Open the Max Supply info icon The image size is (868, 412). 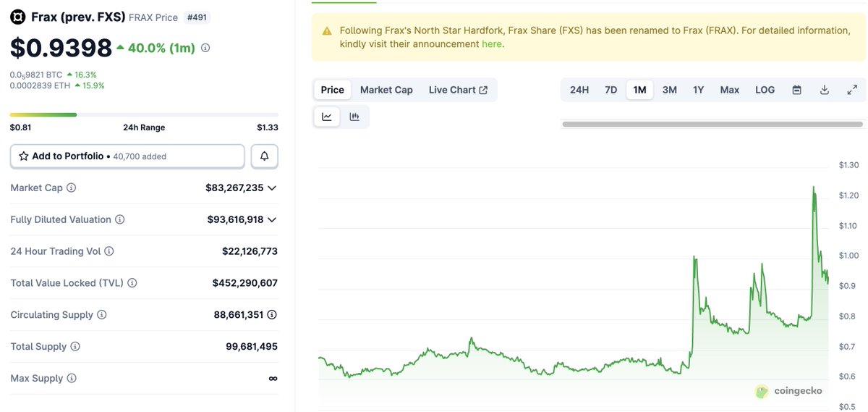coord(72,379)
